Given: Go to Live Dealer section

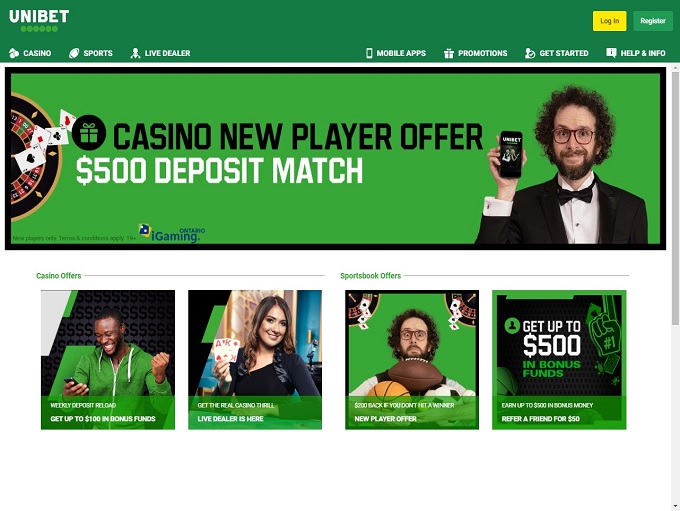Looking at the screenshot, I should pos(167,53).
